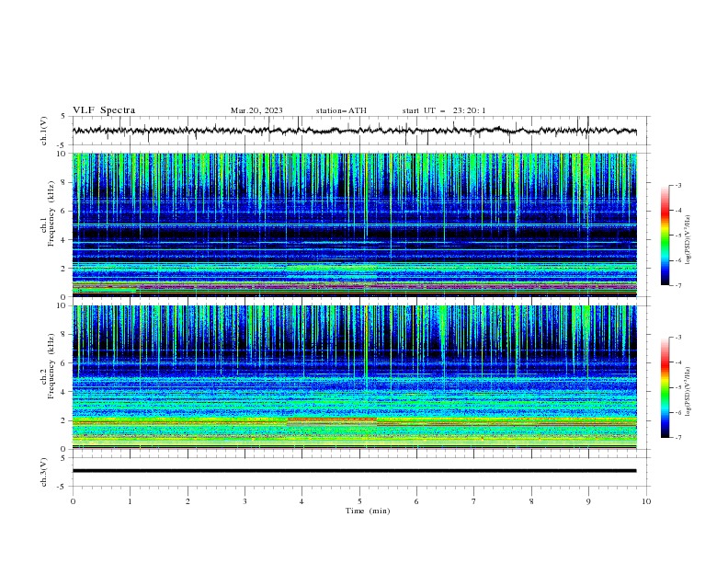The width and height of the screenshot is (728, 563).
Task: Click time axis tick label "2"
Action: (x=188, y=501)
